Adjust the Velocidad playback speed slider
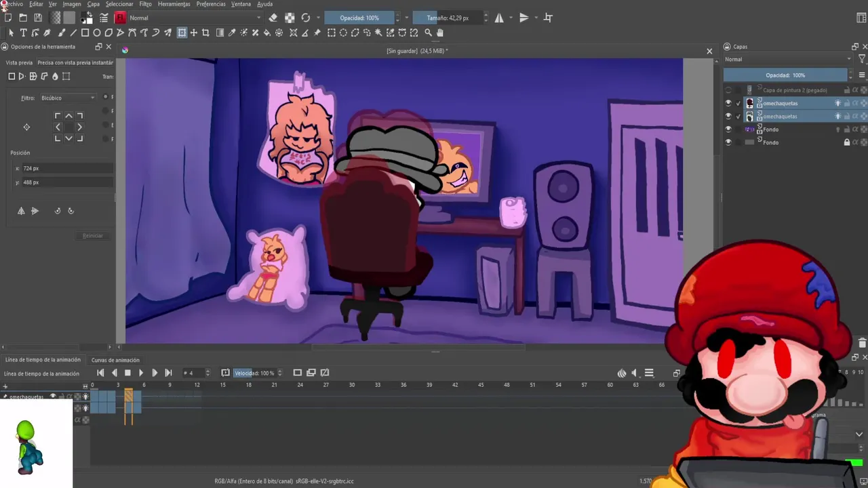The height and width of the screenshot is (488, 868). (254, 373)
